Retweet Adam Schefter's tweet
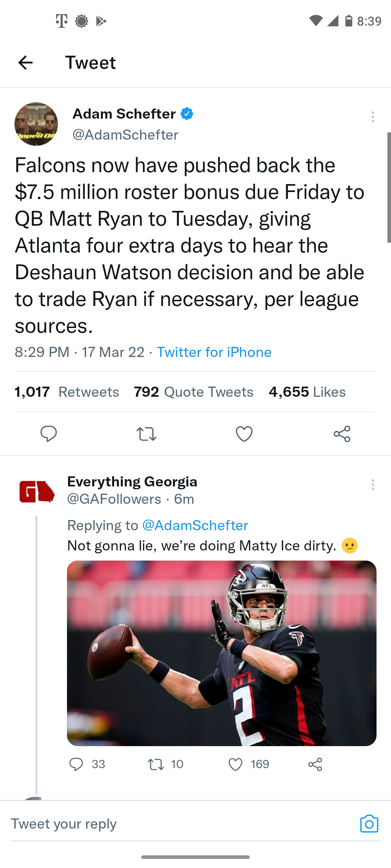Image resolution: width=391 pixels, height=868 pixels. (146, 434)
